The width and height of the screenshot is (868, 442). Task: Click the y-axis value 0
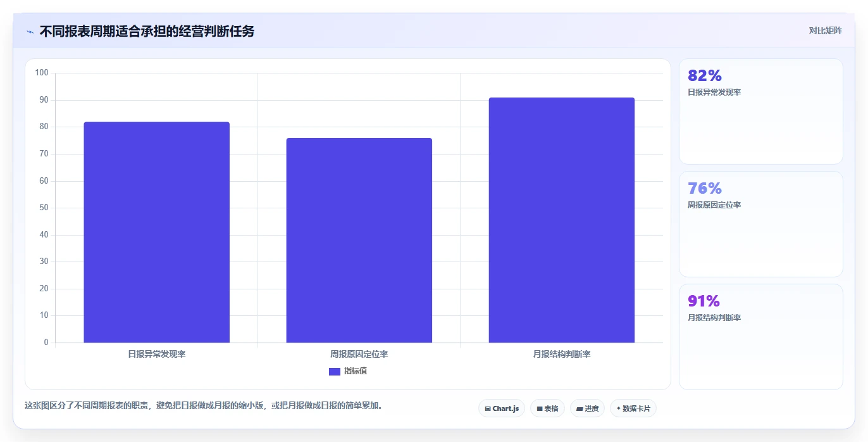point(46,343)
